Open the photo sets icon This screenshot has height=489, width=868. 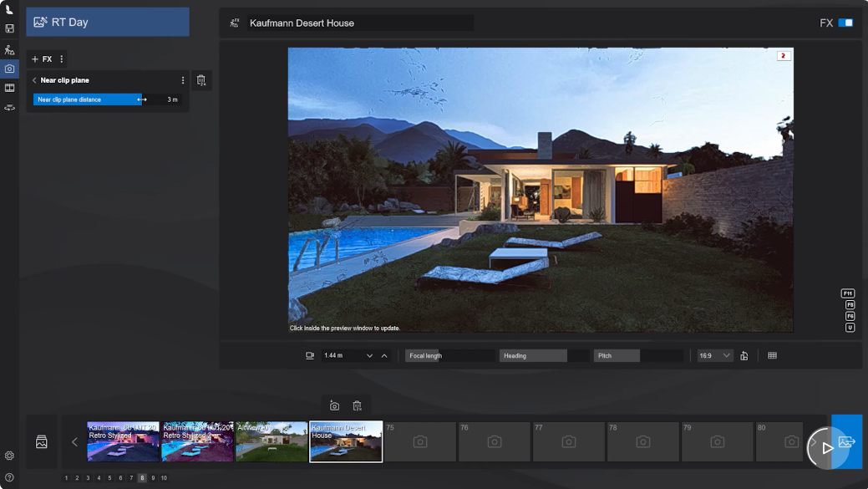(41, 441)
